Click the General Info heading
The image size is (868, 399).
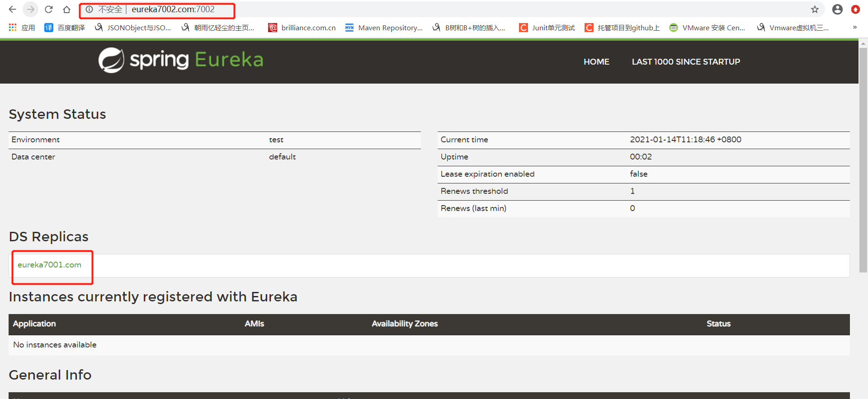[x=50, y=375]
